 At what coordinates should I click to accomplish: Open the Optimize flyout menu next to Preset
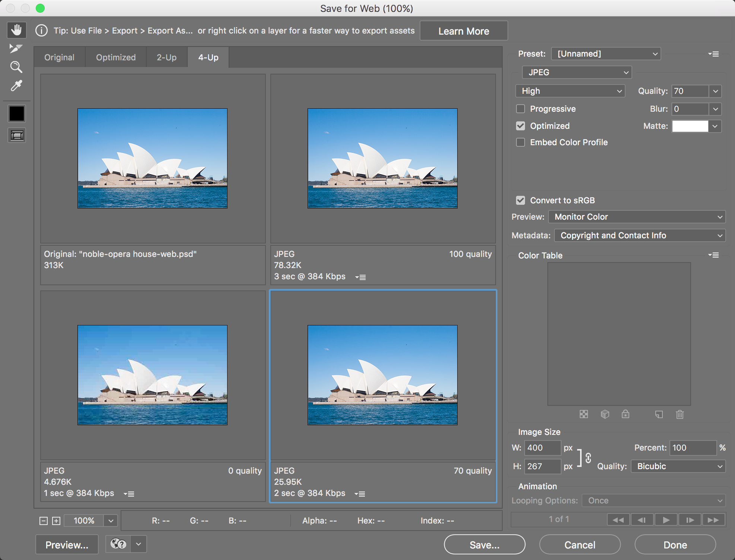(713, 54)
